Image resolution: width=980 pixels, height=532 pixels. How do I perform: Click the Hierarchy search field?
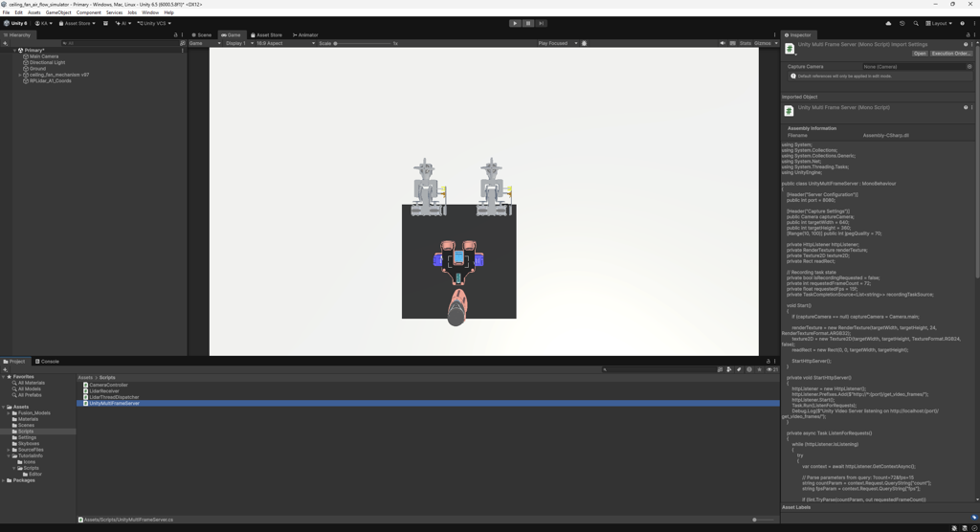point(119,43)
